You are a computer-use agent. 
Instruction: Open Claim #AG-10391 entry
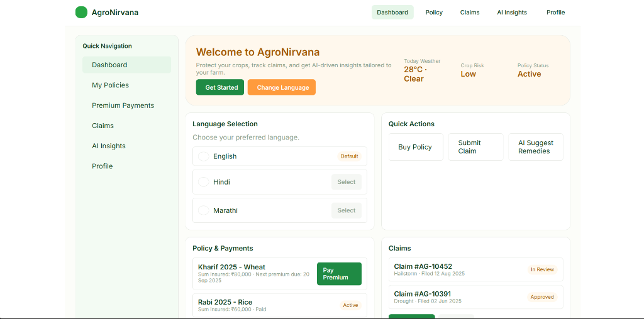[x=475, y=297]
